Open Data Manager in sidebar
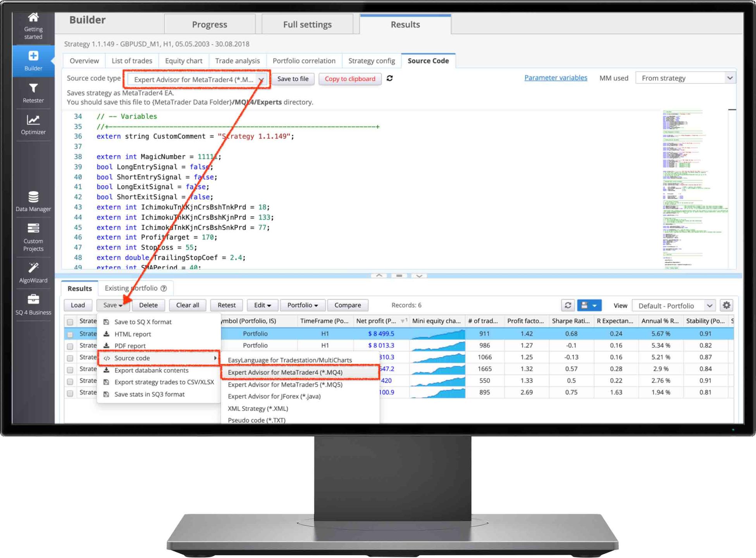Screen dimensions: 756x558 click(x=33, y=201)
